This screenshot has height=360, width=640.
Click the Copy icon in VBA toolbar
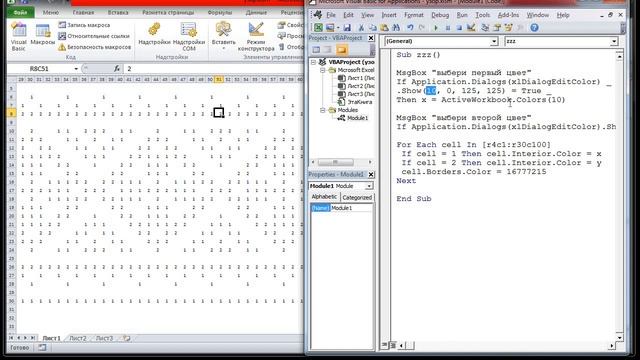click(x=373, y=28)
